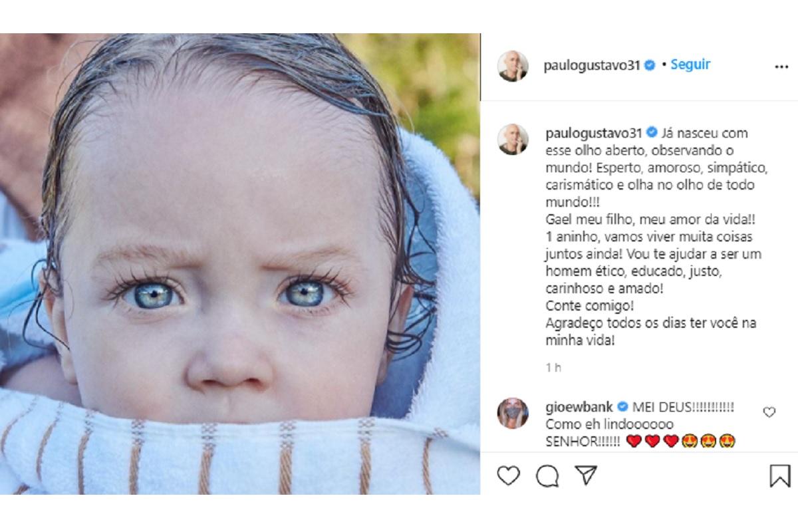Open the gioewbank commenter username
This screenshot has height=532, width=798.
[x=579, y=407]
